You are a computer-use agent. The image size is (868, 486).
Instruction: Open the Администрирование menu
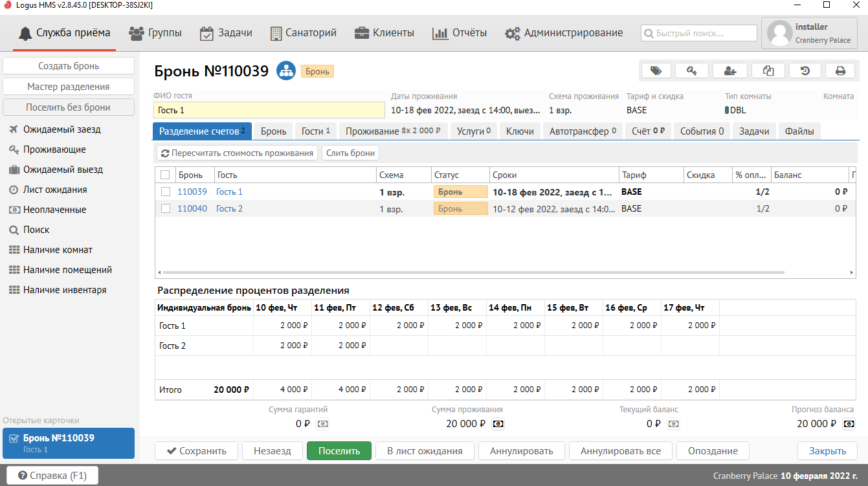point(564,33)
